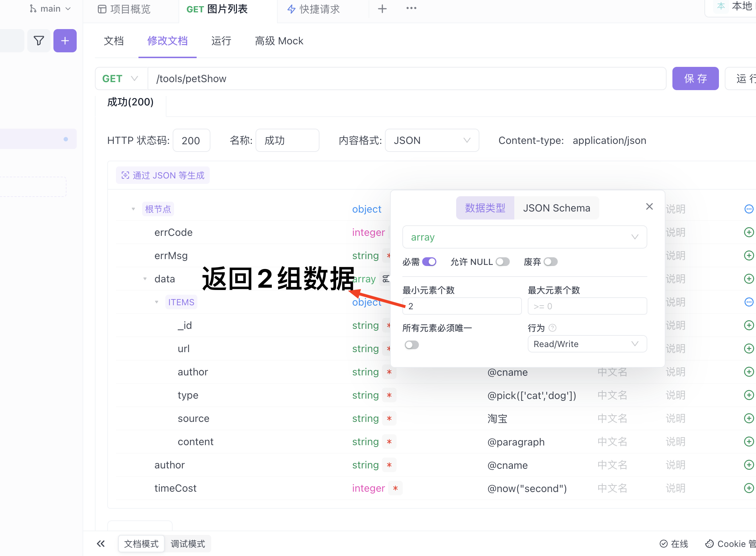Open the 快捷请求 tab
Image resolution: width=756 pixels, height=556 pixels.
314,9
